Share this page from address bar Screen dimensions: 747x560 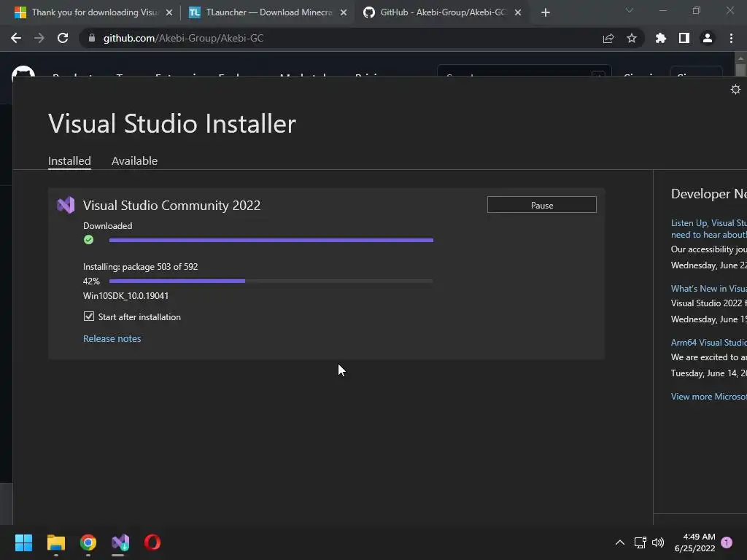click(608, 38)
